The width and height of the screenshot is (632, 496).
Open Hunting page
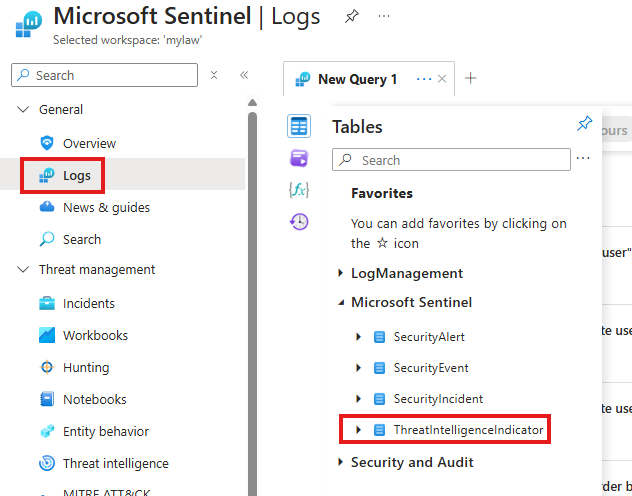[x=86, y=367]
